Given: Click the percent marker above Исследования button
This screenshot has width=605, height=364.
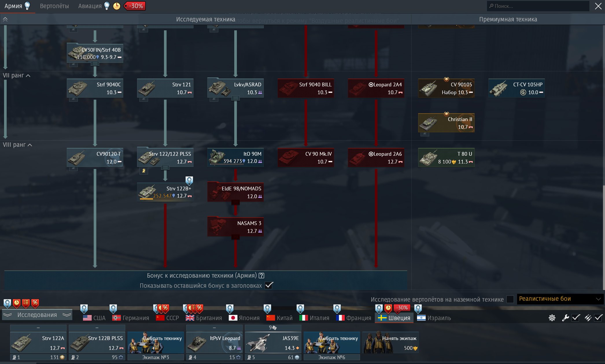Looking at the screenshot, I should point(35,303).
